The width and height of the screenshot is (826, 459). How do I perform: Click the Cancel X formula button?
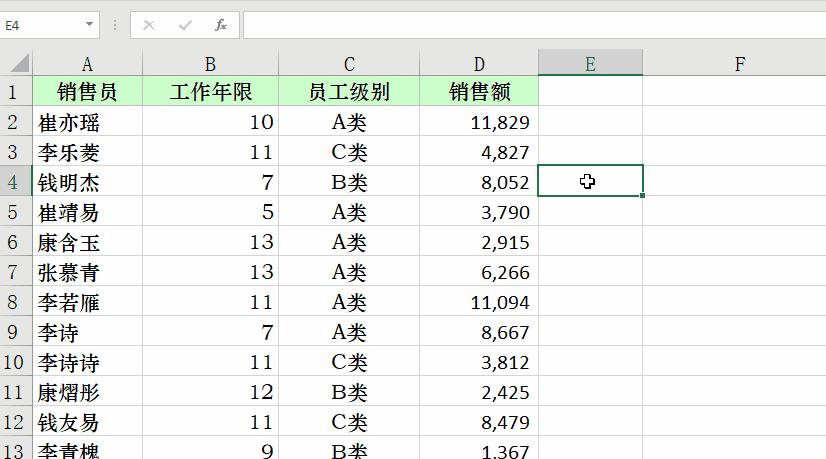(149, 25)
